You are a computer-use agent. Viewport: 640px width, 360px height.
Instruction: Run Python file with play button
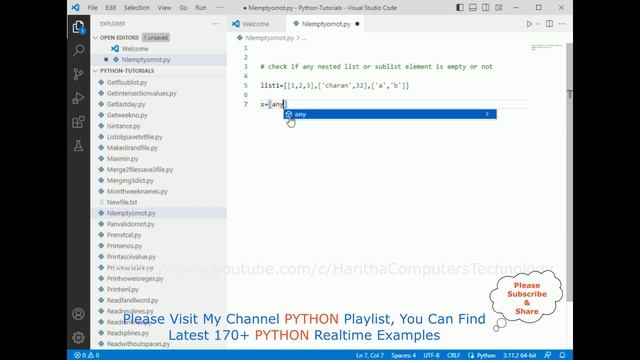click(x=529, y=24)
